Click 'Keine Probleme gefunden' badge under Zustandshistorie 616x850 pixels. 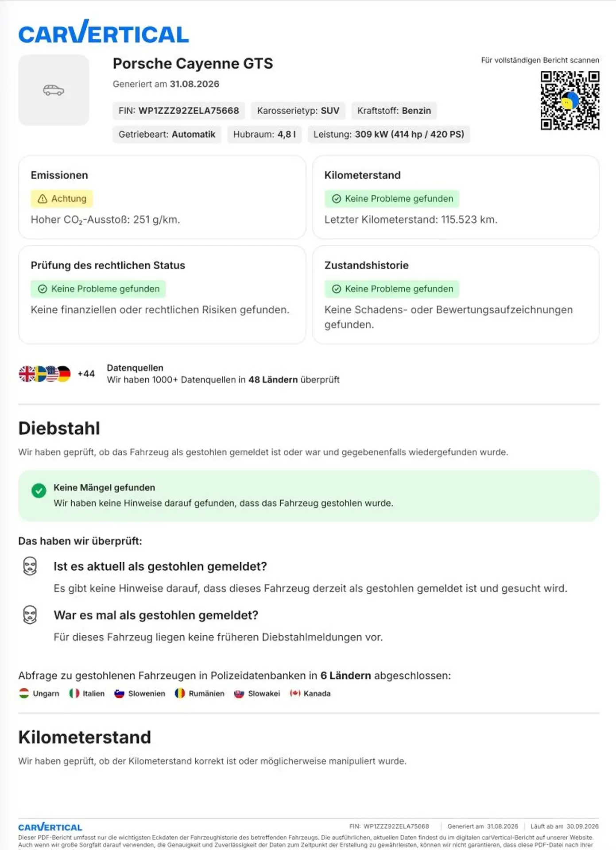(x=392, y=289)
